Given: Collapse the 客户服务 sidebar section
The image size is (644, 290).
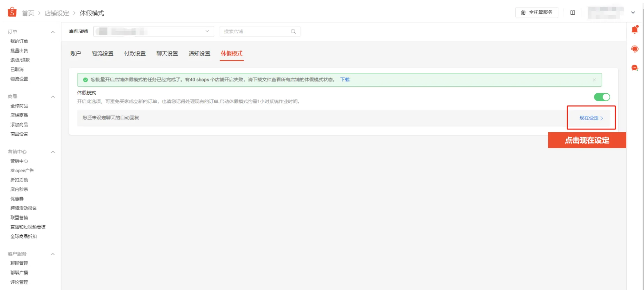Looking at the screenshot, I should coord(53,254).
